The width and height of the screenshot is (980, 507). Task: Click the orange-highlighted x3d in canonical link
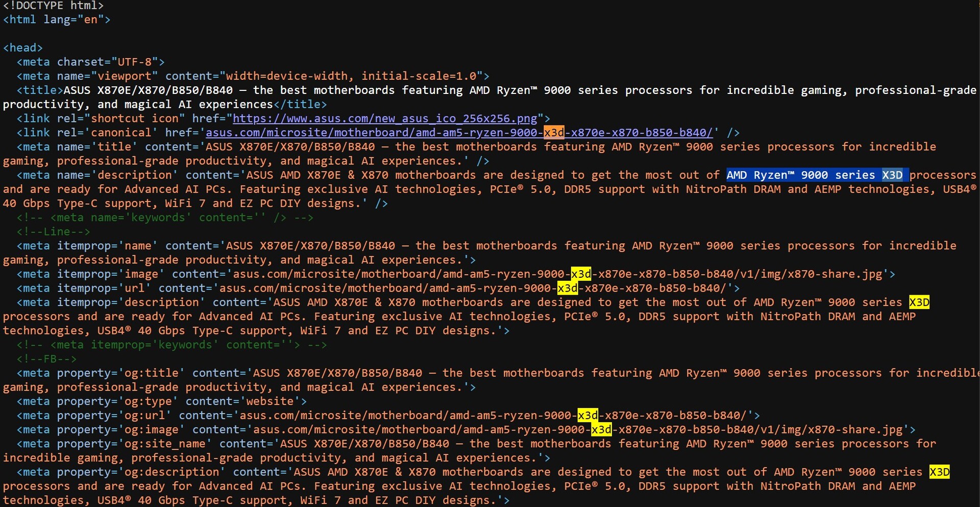(x=554, y=133)
